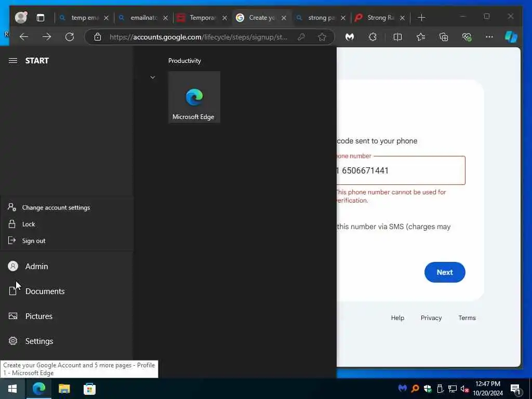Screen dimensions: 532x399
Task: Open Microsoft Store from the taskbar
Action: [89, 389]
